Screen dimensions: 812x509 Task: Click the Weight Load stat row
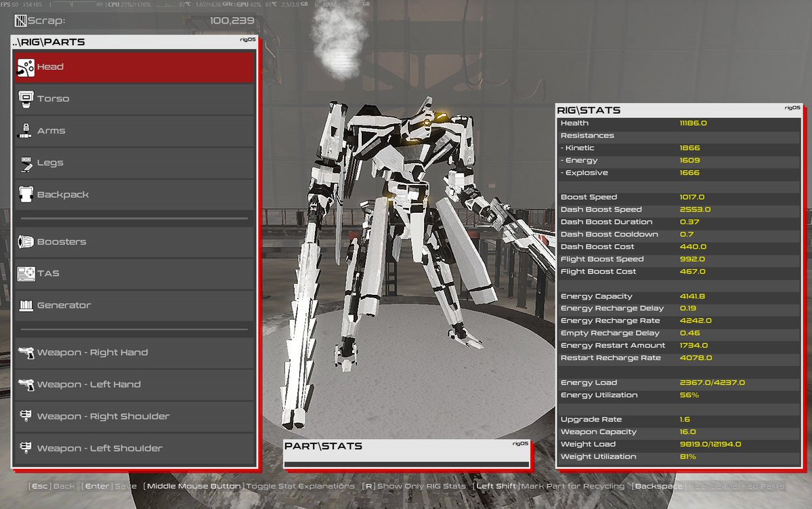click(679, 444)
